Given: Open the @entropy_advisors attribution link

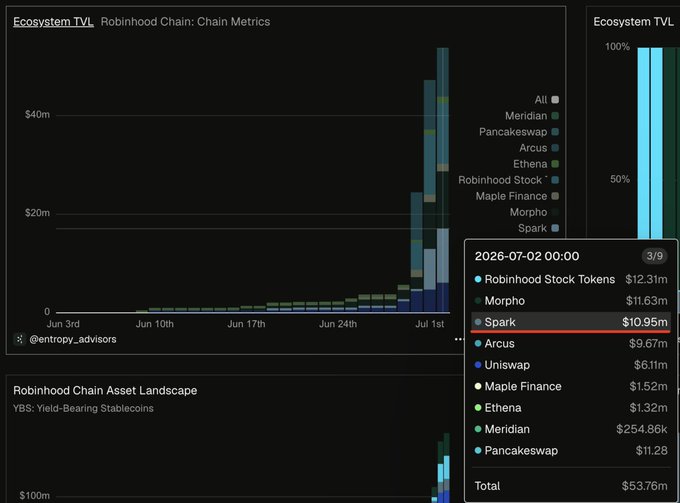Looking at the screenshot, I should point(73,339).
